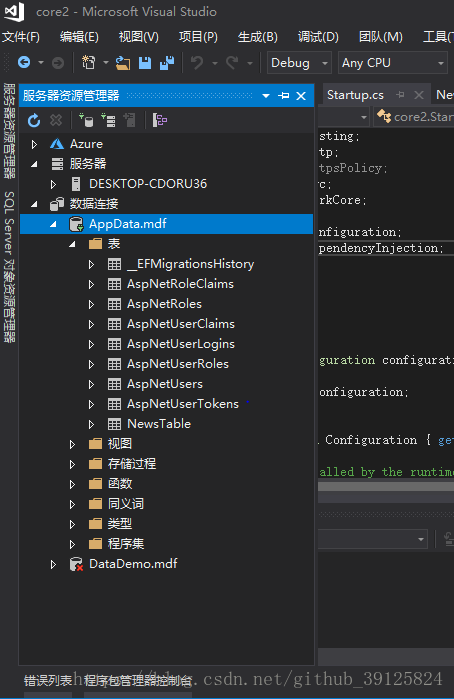Screen dimensions: 454x699
Task: Select the 程序集 folder
Action: coord(125,544)
